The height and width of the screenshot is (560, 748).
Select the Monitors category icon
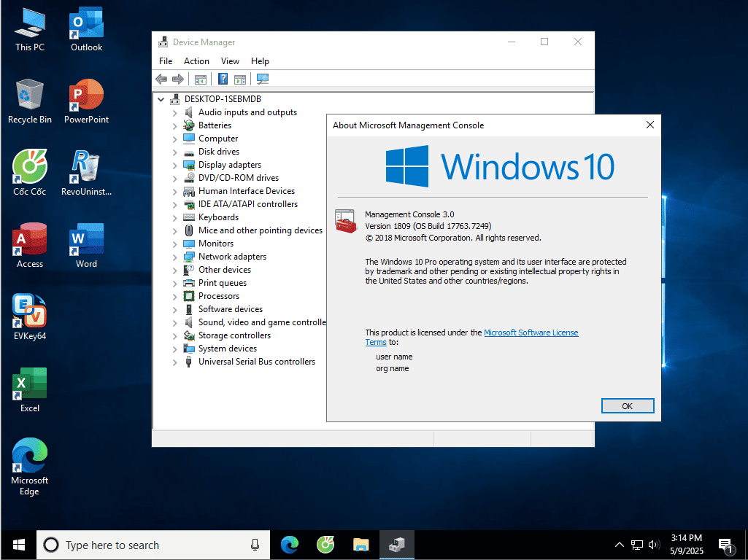click(189, 244)
